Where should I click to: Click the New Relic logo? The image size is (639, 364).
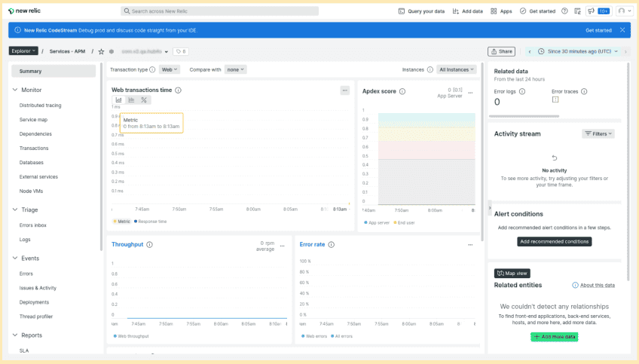[24, 11]
